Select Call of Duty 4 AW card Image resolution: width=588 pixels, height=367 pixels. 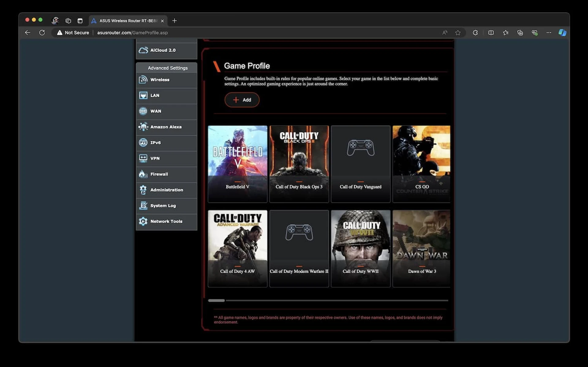tap(238, 249)
